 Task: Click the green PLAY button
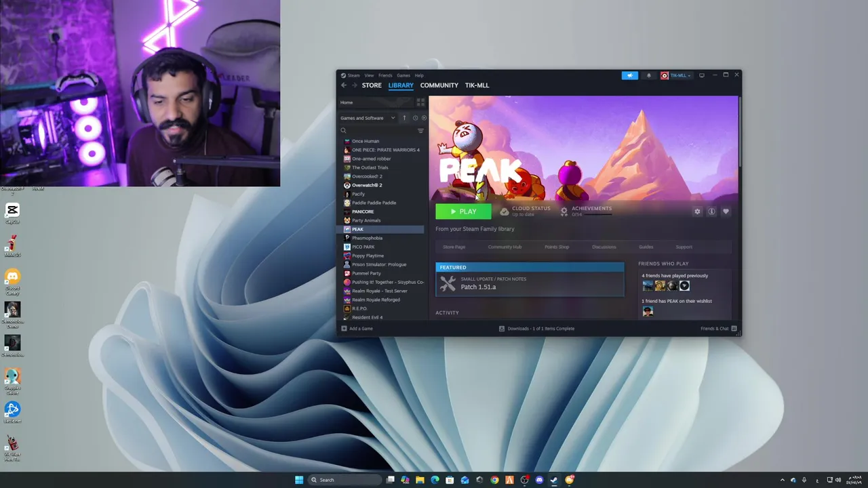click(x=463, y=211)
